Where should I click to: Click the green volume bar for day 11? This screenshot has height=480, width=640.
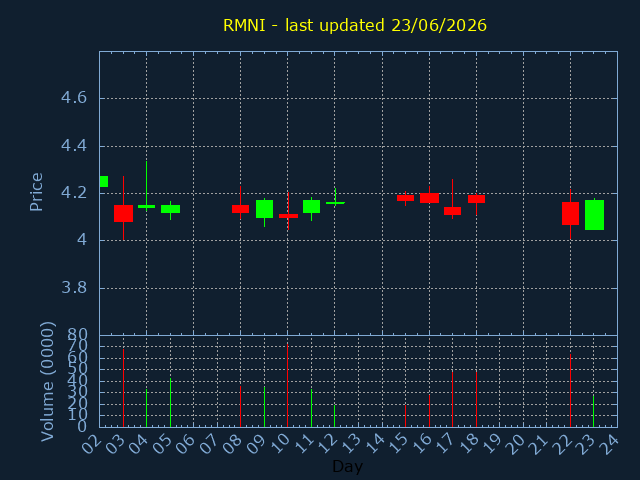[x=311, y=408]
